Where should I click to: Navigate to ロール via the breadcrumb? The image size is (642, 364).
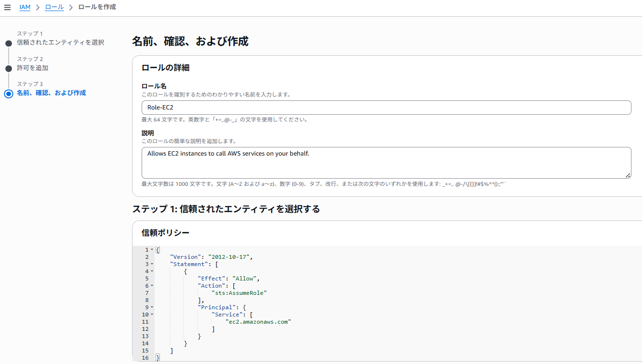[x=54, y=7]
